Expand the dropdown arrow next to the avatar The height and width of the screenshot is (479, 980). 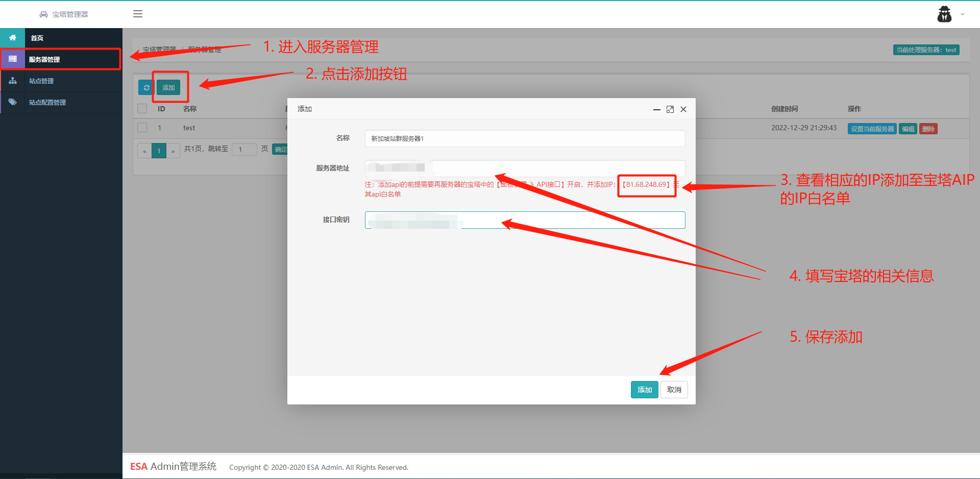963,14
